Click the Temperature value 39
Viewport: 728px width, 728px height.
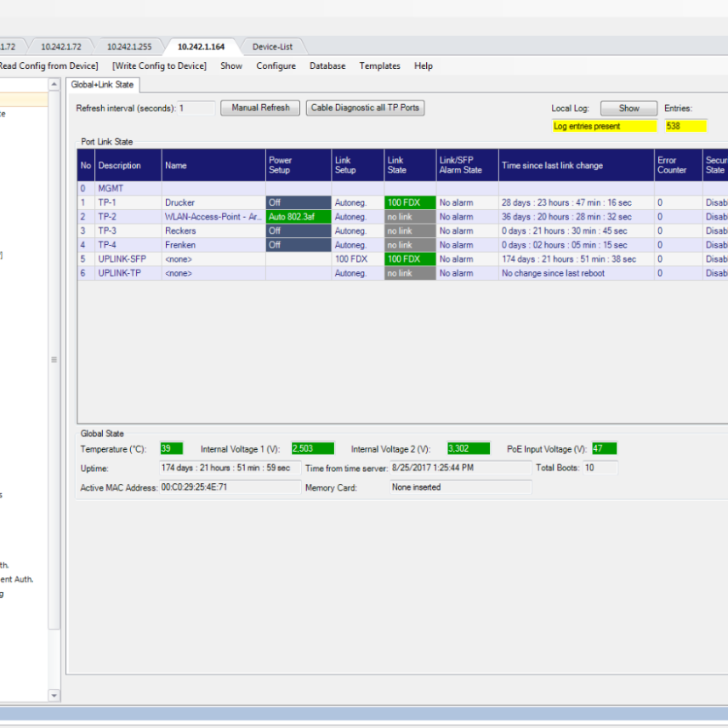tap(172, 448)
